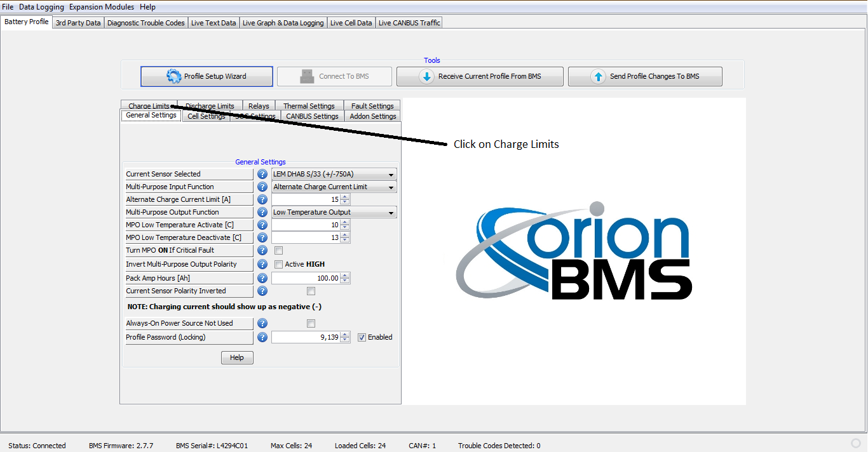The height and width of the screenshot is (452, 868).
Task: Switch to Diagnostic Trouble Codes tab
Action: point(146,23)
